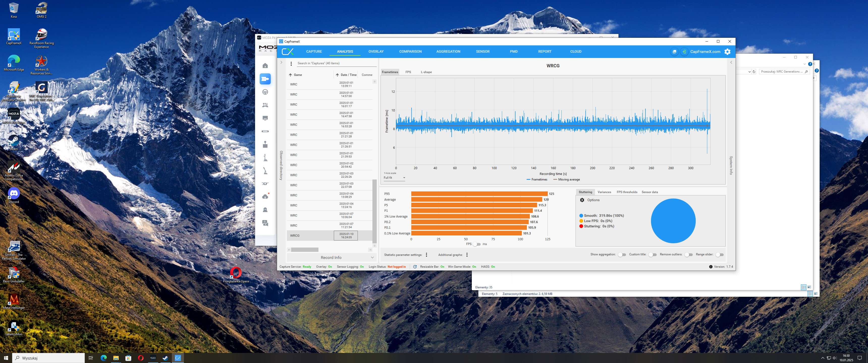Click the login icon beside CapFrameX.com

(x=684, y=51)
